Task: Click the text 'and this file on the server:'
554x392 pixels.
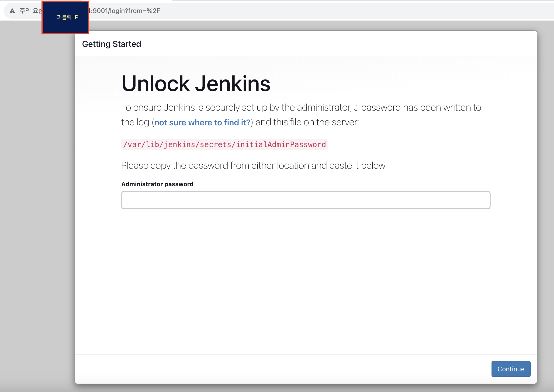Action: click(x=308, y=122)
